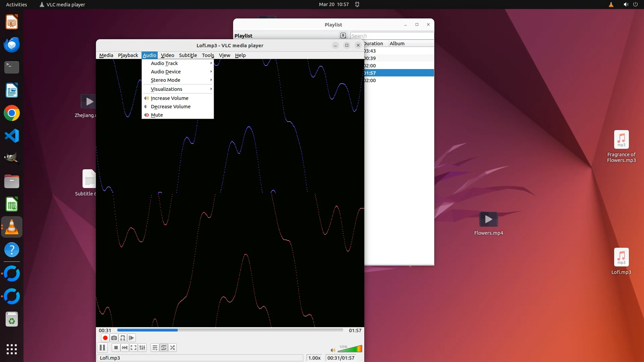644x362 pixels.
Task: Toggle the loop/repeat mode button
Action: coord(164,348)
